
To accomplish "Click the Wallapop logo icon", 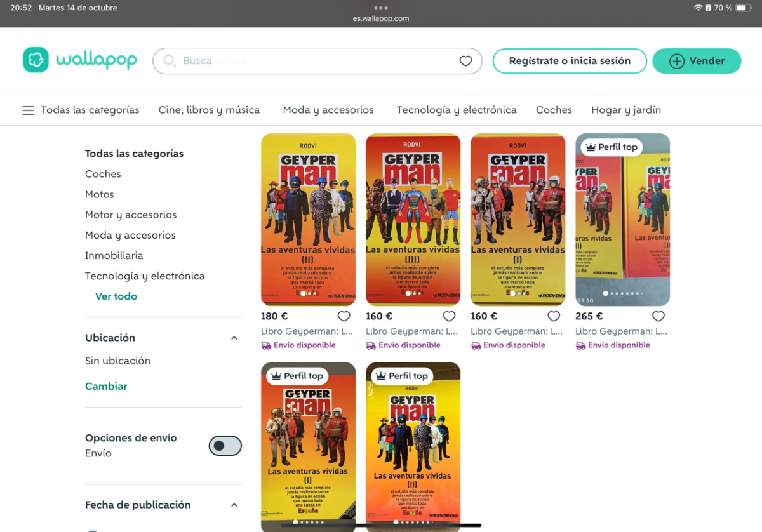I will (x=36, y=60).
